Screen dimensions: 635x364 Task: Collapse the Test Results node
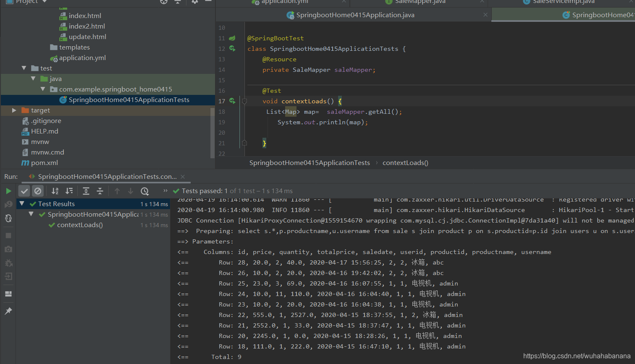click(22, 204)
